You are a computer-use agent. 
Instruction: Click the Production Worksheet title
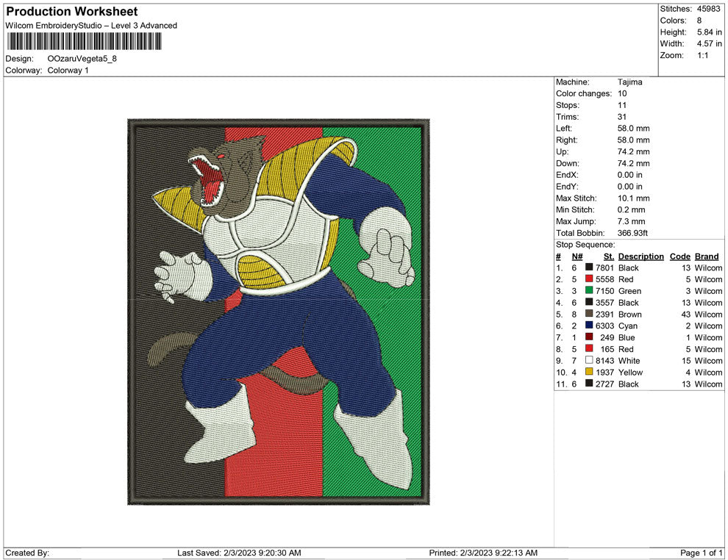coord(71,12)
